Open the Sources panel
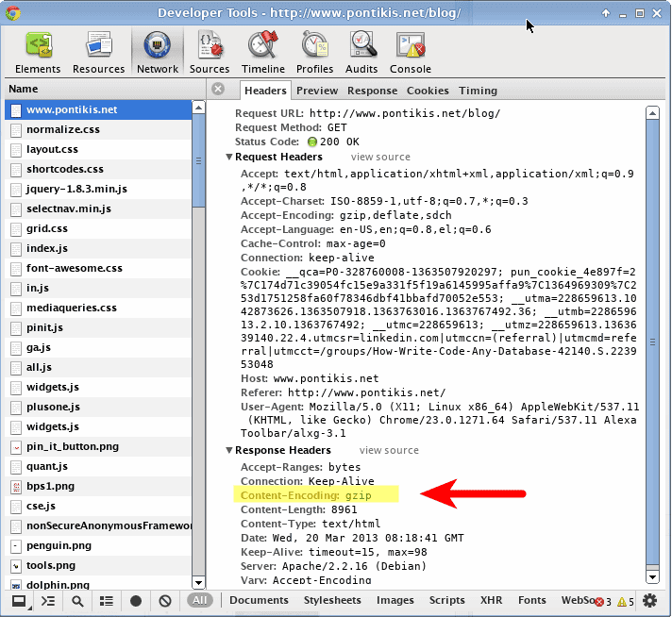This screenshot has height=617, width=672. (x=210, y=52)
